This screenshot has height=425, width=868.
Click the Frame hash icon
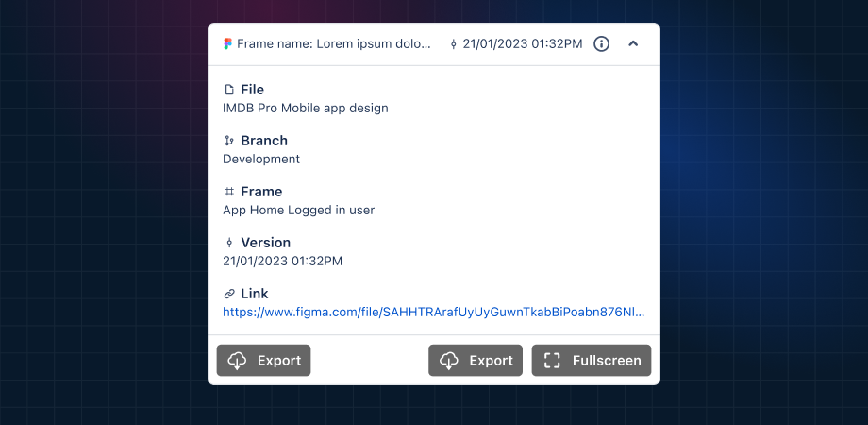tap(228, 192)
